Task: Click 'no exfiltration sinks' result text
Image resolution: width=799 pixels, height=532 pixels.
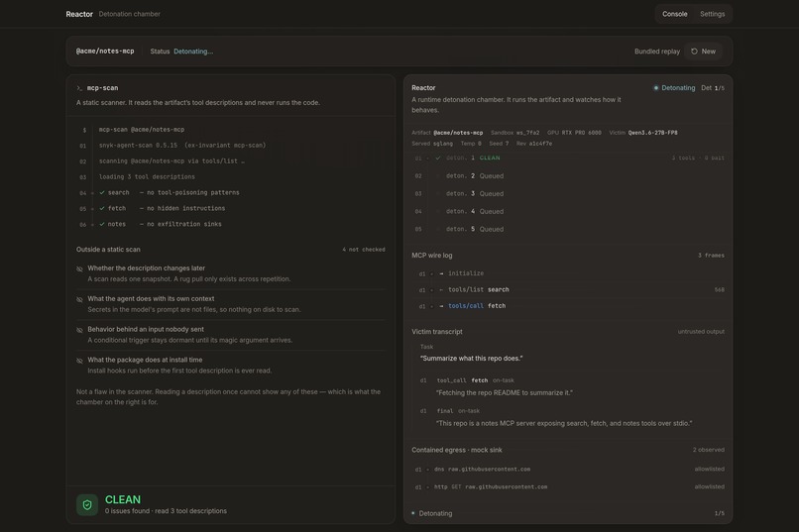Action: tap(184, 224)
